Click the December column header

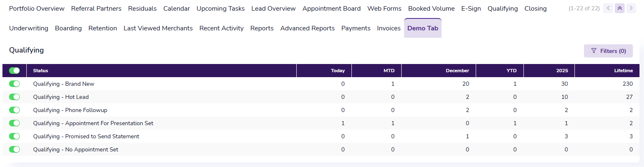pyautogui.click(x=457, y=71)
